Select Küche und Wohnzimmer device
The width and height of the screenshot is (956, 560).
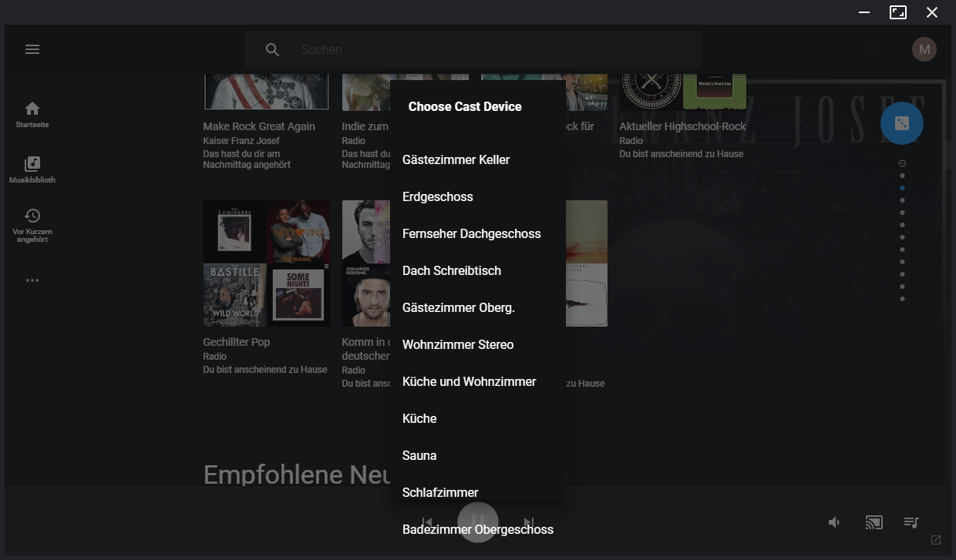pyautogui.click(x=478, y=381)
